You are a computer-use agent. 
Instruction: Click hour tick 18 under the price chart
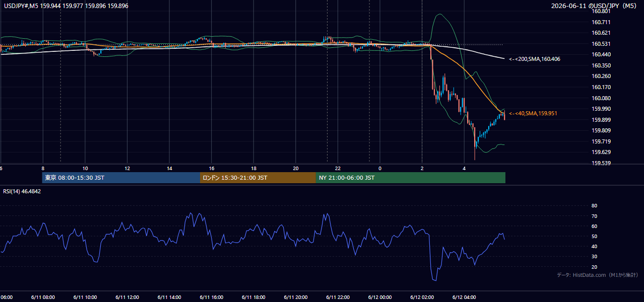click(x=253, y=169)
